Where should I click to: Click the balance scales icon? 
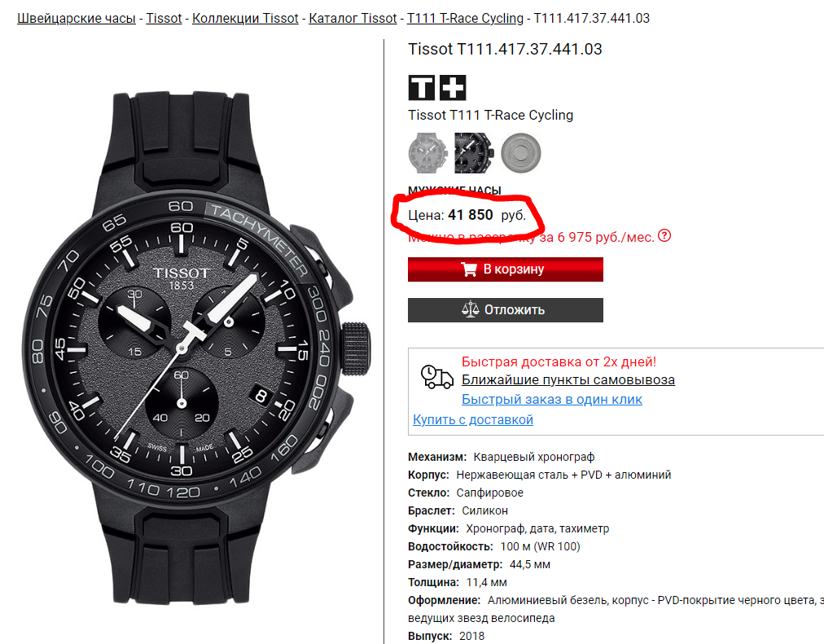coord(471,309)
